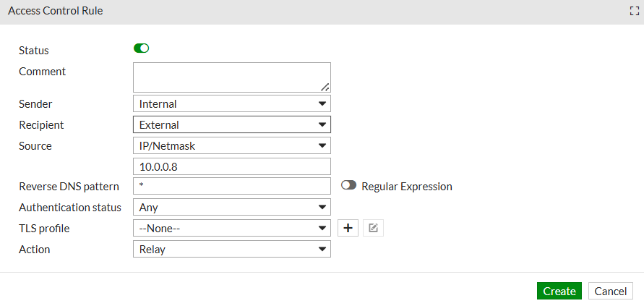Click the Sender dropdown arrow

322,104
